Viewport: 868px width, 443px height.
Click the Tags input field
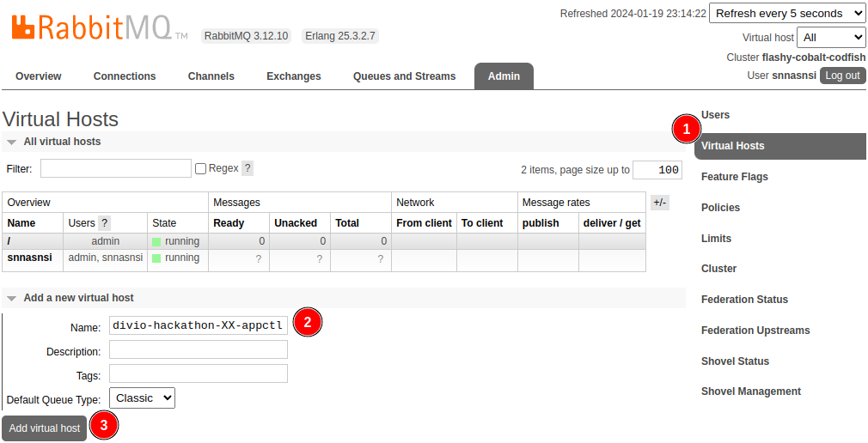click(x=199, y=373)
